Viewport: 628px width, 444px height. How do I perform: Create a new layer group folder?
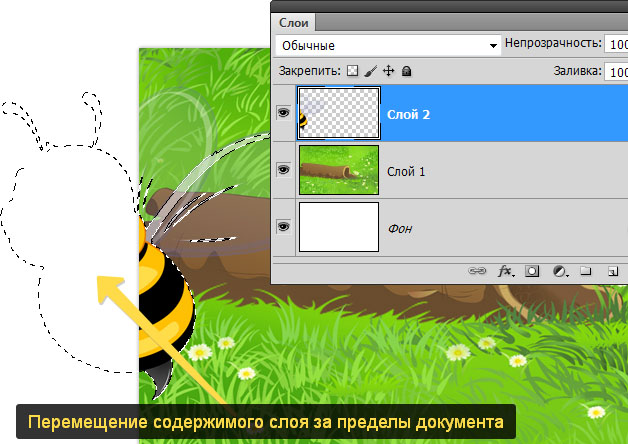point(586,271)
